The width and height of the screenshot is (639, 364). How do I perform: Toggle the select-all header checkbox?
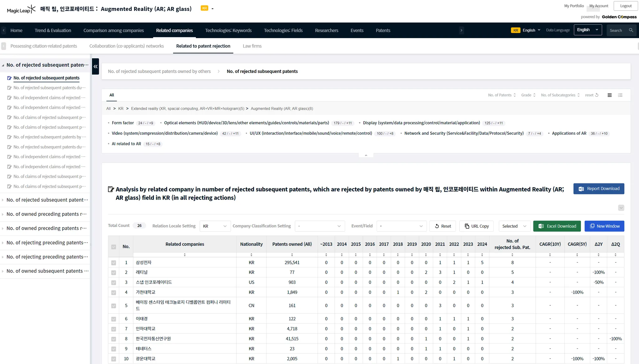pyautogui.click(x=114, y=247)
